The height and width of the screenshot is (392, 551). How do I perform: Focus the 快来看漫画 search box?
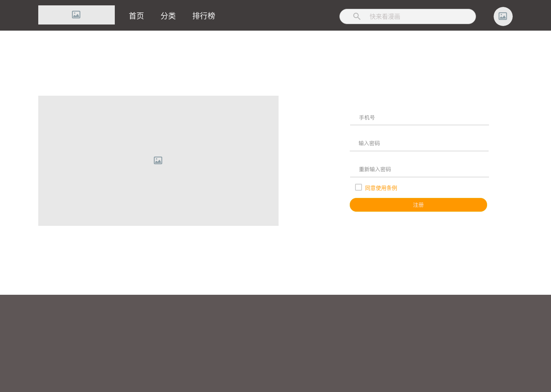click(x=408, y=16)
